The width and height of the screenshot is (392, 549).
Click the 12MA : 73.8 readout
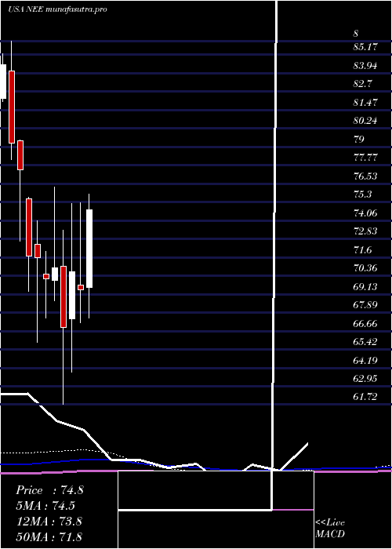49,521
